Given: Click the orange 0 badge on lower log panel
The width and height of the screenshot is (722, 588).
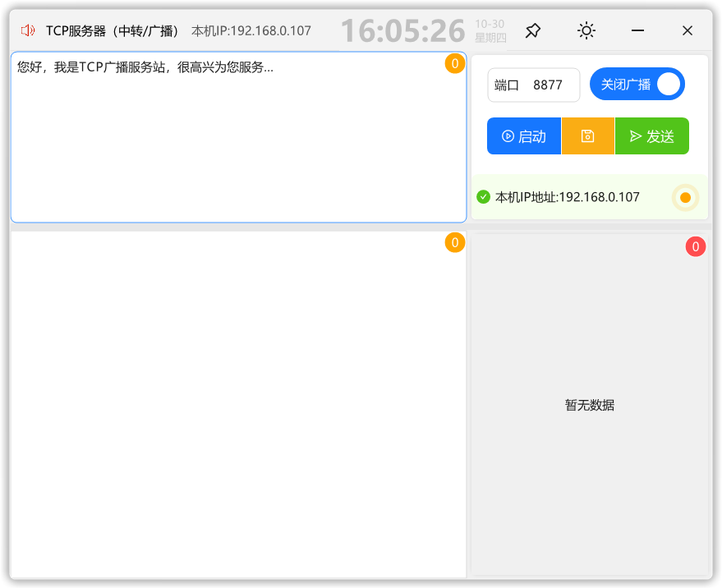Looking at the screenshot, I should (x=454, y=242).
